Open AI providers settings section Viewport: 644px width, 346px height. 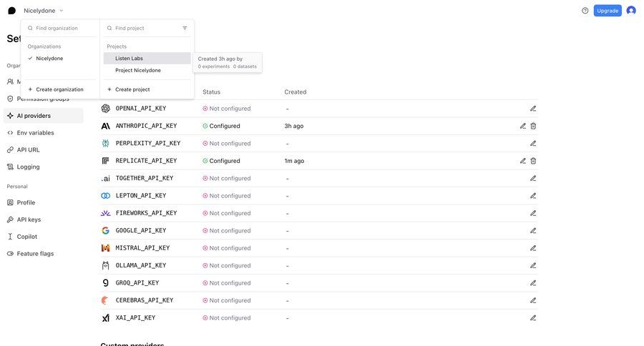pos(44,116)
